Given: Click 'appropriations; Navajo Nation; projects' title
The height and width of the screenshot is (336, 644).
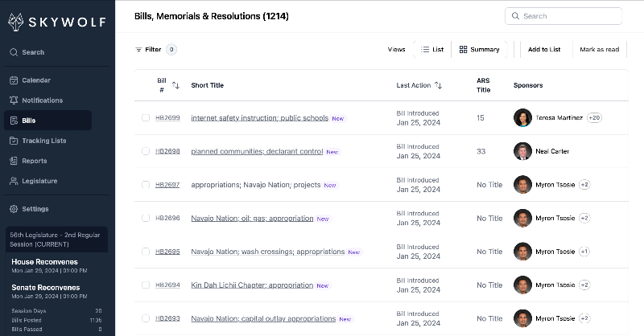Looking at the screenshot, I should tap(255, 185).
